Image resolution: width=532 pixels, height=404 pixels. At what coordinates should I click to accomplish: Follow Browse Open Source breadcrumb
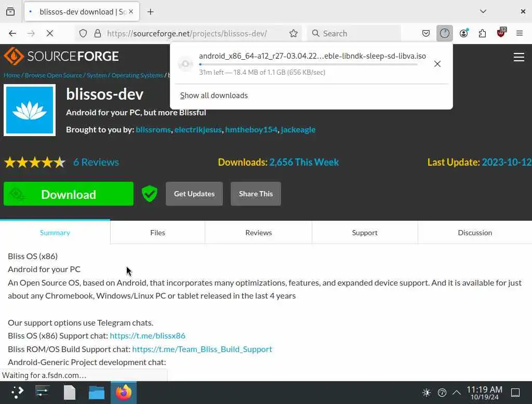click(x=54, y=75)
